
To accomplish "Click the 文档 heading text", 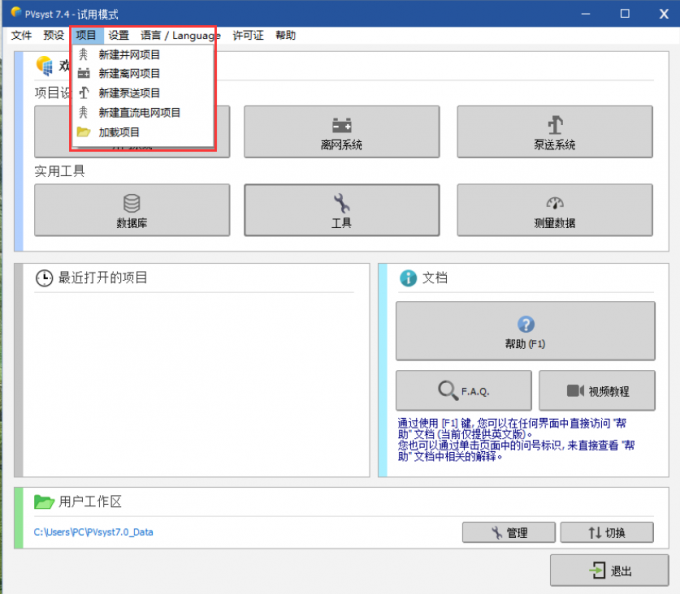I will pyautogui.click(x=435, y=277).
